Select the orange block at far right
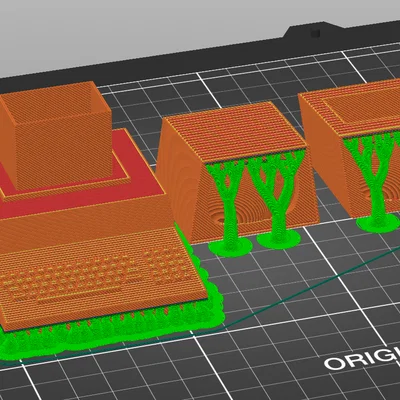Image resolution: width=400 pixels, height=400 pixels. (x=350, y=147)
